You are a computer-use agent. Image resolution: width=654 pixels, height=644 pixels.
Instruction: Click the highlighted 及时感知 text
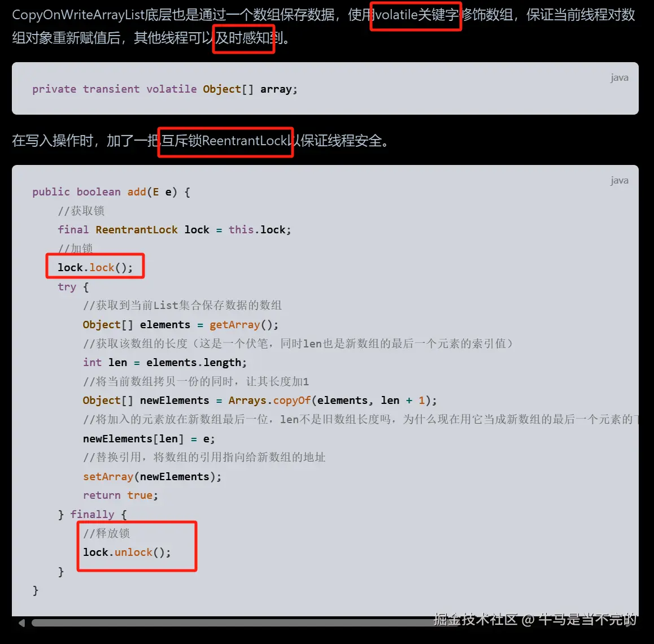click(x=243, y=38)
